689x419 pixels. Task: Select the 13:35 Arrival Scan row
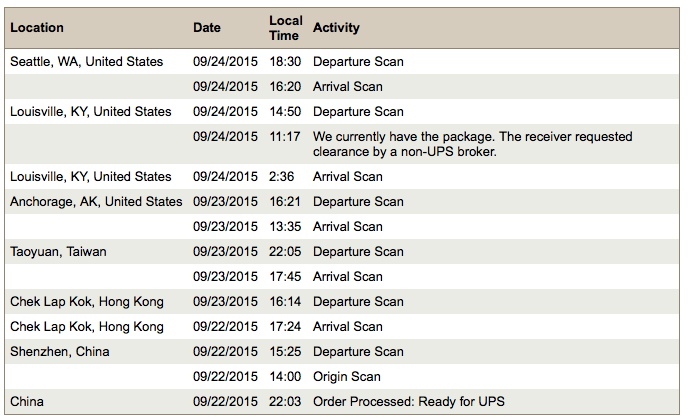click(x=342, y=227)
